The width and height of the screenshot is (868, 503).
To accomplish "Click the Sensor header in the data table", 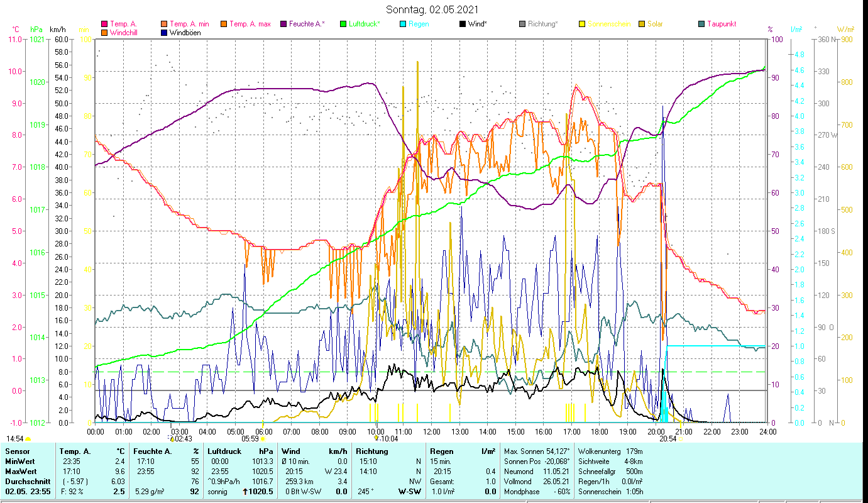I will point(16,451).
